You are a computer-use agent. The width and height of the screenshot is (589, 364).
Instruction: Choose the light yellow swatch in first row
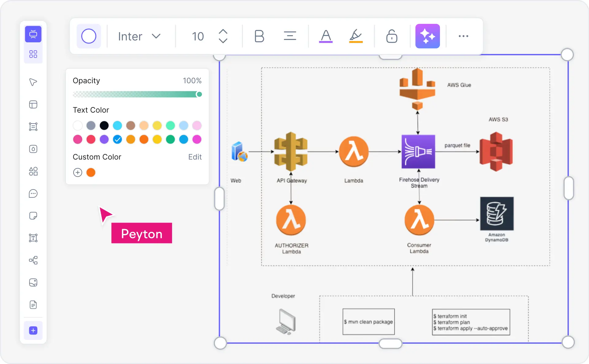tap(157, 125)
